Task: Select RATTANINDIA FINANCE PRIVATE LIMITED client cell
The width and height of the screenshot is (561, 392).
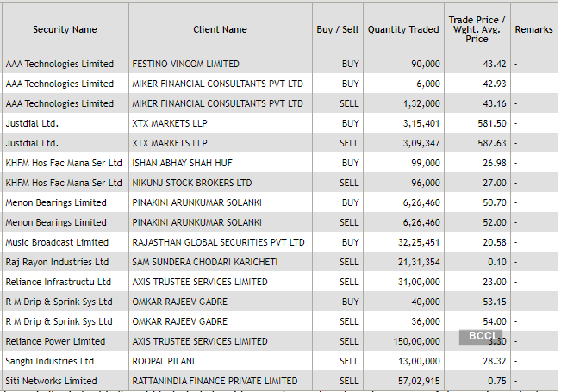Action: point(215,381)
